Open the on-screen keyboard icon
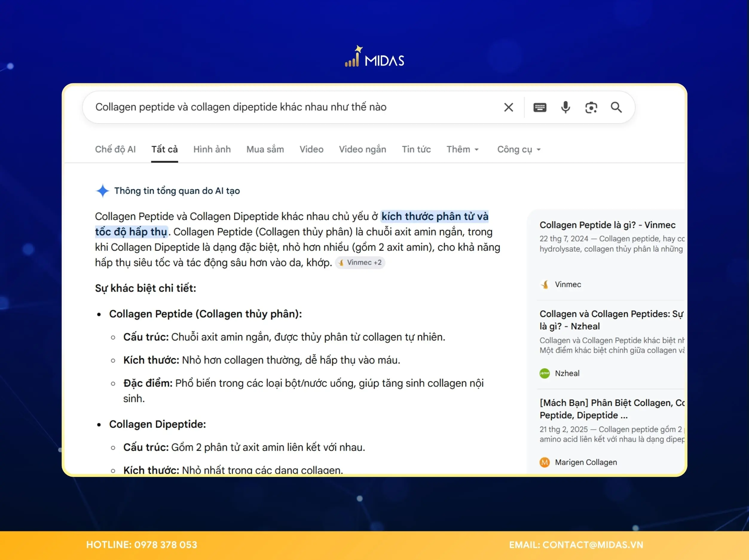749x560 pixels. click(x=540, y=107)
